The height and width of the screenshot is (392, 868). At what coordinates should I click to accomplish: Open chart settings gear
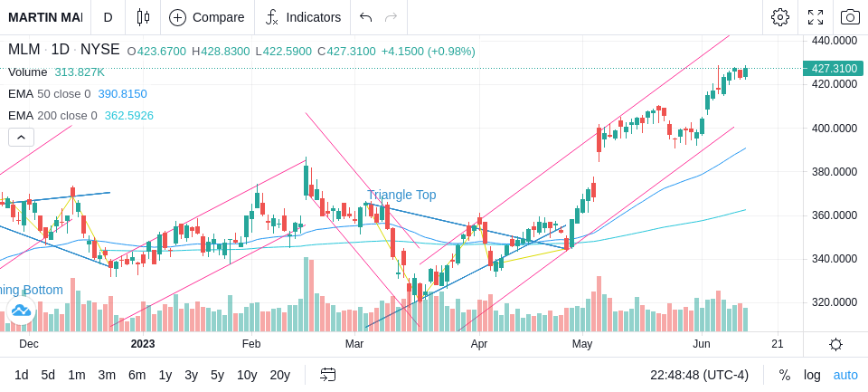[x=780, y=17]
